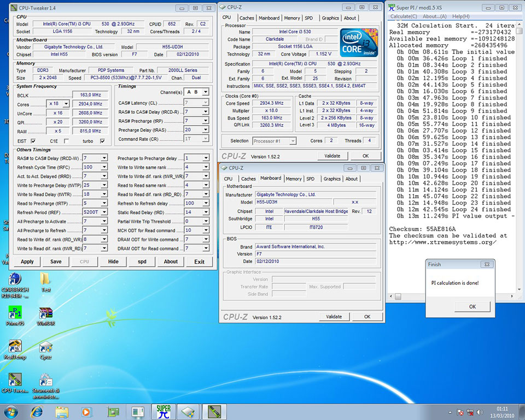
Task: Open the CINEBENCH R10 64Bit desktop shortcut
Action: click(x=15, y=285)
